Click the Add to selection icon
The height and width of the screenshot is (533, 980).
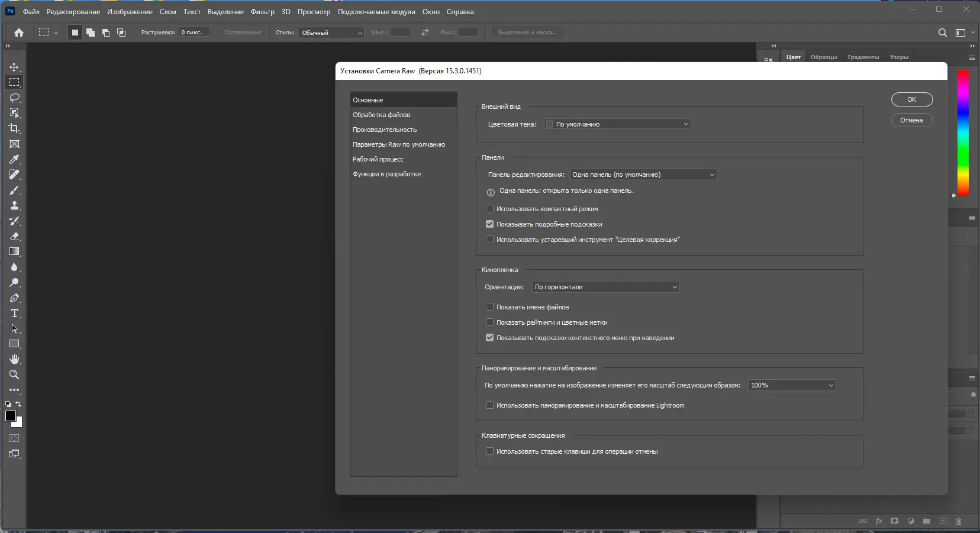[90, 33]
